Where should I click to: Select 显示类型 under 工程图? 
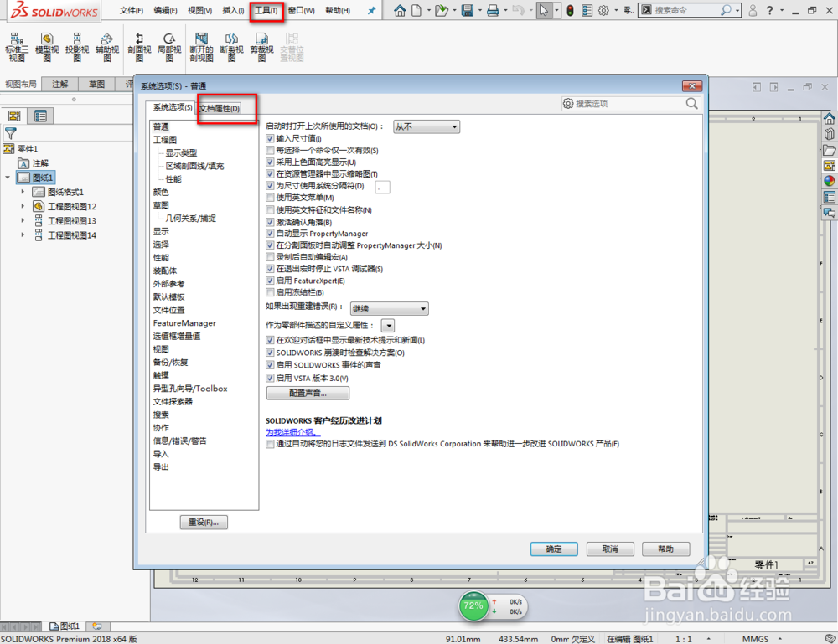coord(181,152)
